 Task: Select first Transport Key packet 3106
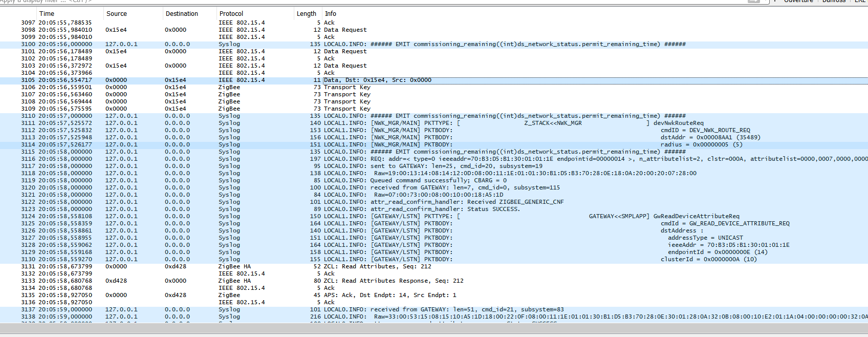click(434, 87)
